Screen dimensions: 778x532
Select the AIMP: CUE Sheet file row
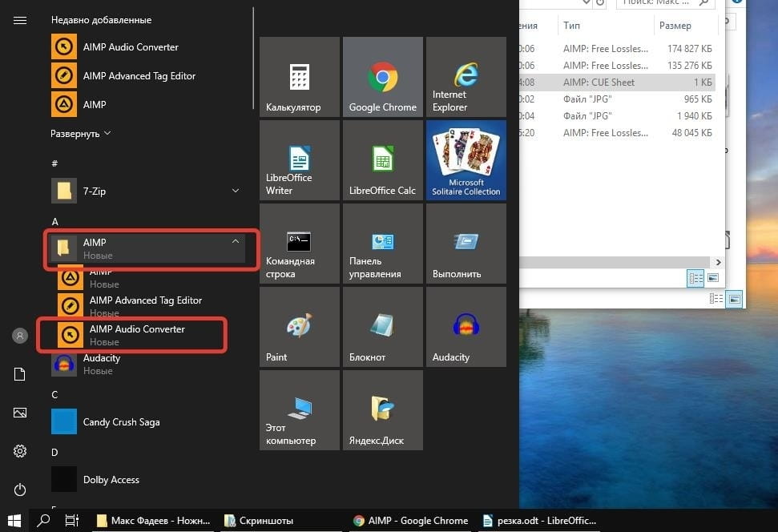click(617, 83)
